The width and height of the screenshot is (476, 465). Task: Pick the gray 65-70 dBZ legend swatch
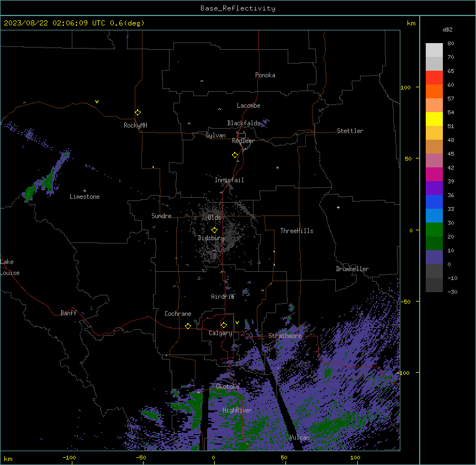pos(434,64)
